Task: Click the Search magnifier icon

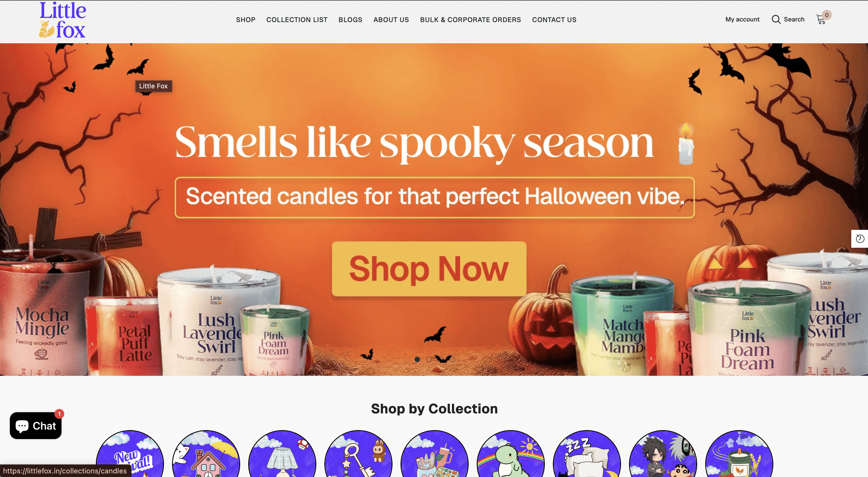Action: click(x=776, y=19)
